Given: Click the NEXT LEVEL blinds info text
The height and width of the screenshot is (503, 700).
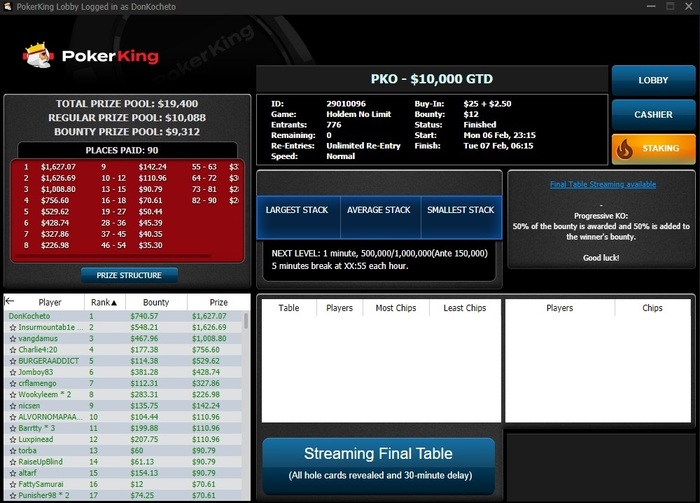Looking at the screenshot, I should pyautogui.click(x=379, y=254).
